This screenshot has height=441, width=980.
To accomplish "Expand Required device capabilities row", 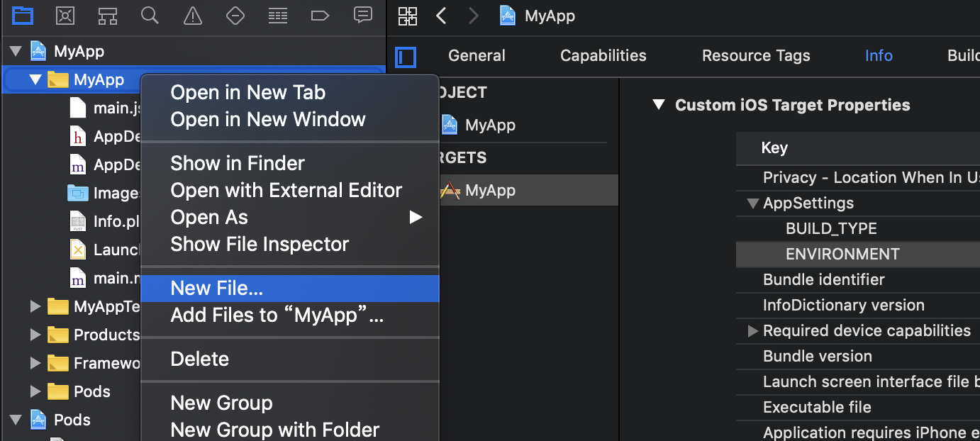I will pos(753,331).
